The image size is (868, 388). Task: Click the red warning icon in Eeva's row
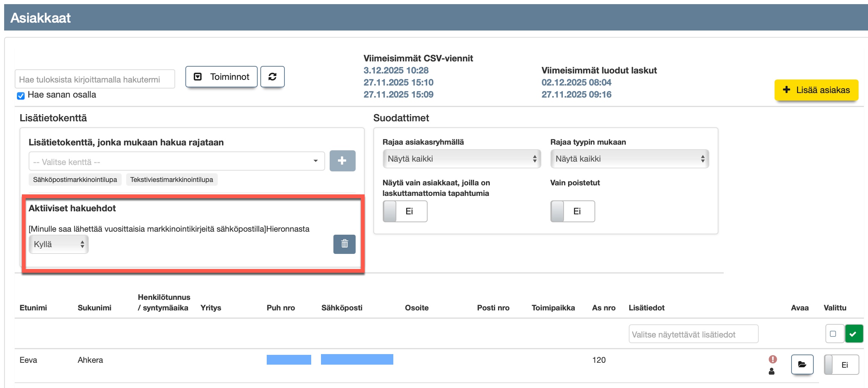(773, 359)
